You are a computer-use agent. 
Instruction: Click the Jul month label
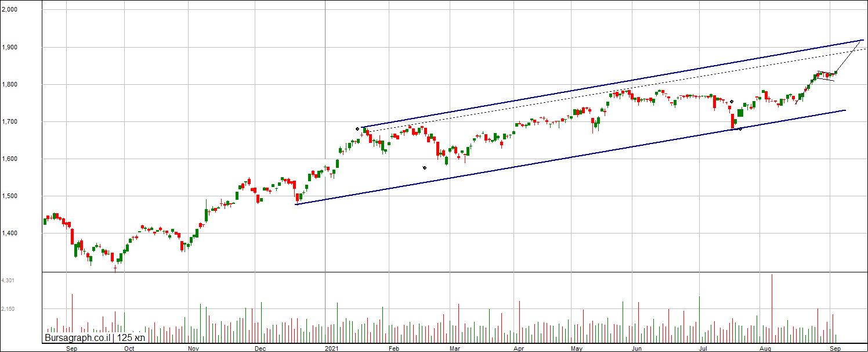pyautogui.click(x=704, y=349)
